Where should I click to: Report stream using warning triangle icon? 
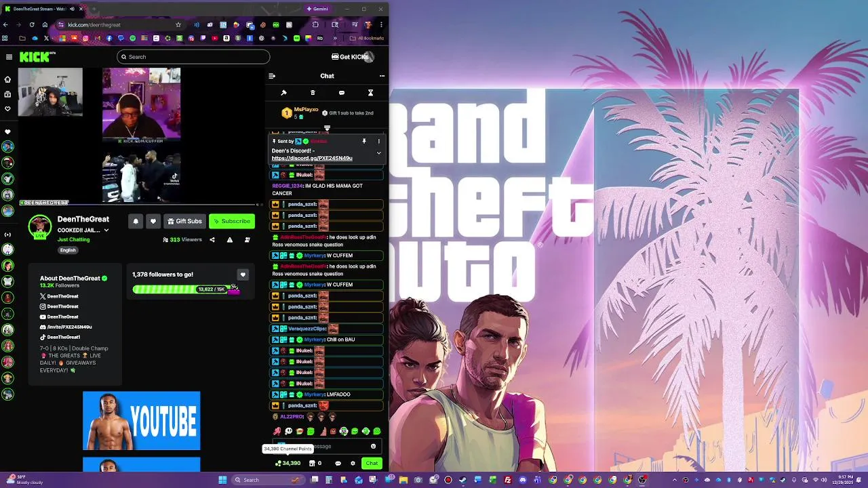coord(230,240)
